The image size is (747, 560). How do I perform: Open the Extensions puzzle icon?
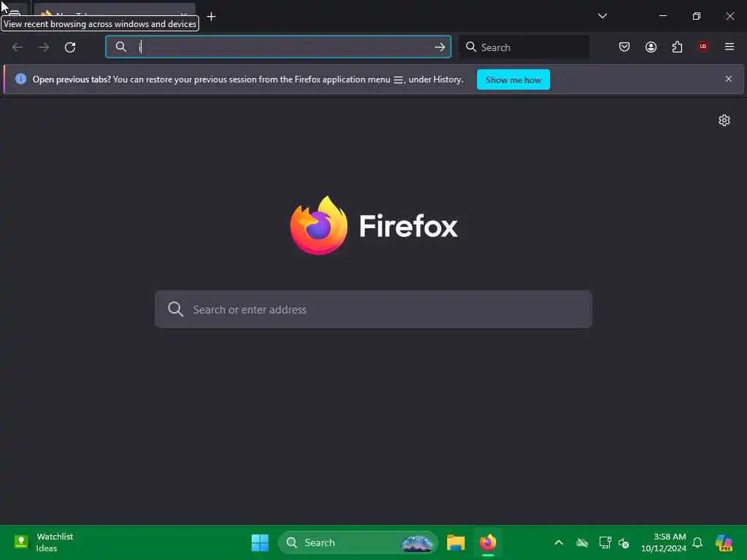pos(677,47)
